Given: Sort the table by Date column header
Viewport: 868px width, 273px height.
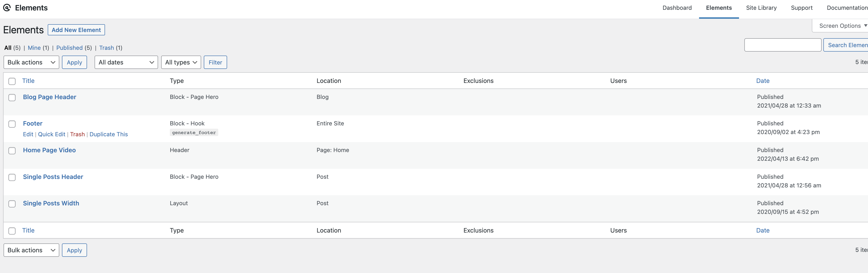Looking at the screenshot, I should tap(763, 81).
